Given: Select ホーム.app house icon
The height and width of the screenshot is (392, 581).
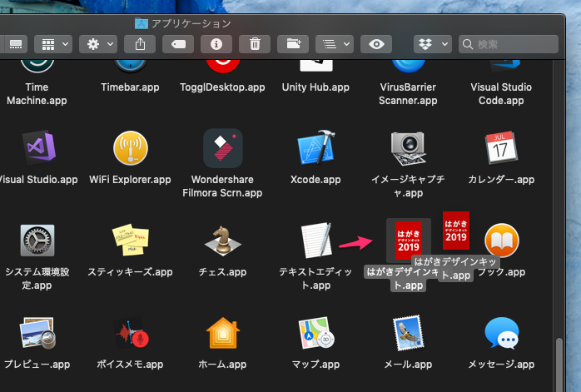Looking at the screenshot, I should pyautogui.click(x=223, y=333).
